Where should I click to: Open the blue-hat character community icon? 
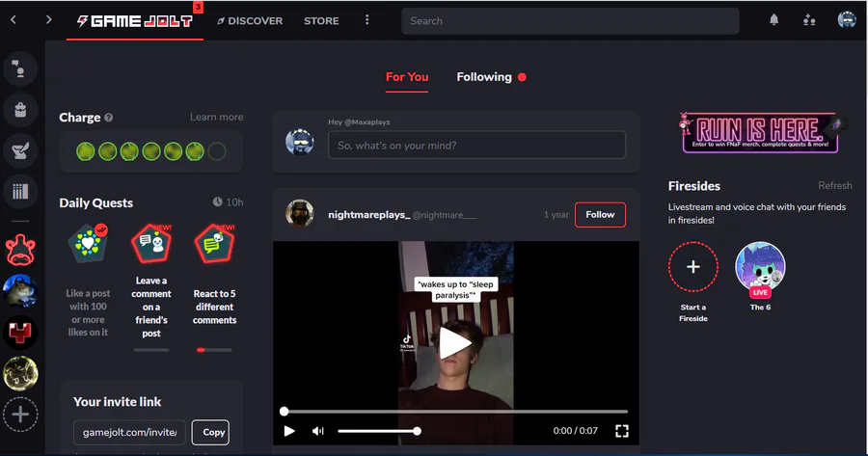click(20, 291)
